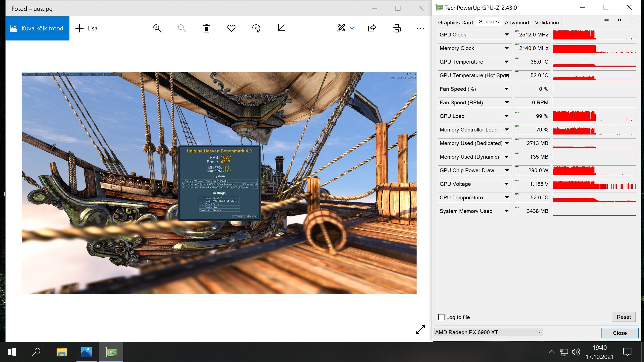The width and height of the screenshot is (644, 362).
Task: Open taskbar search
Action: pyautogui.click(x=36, y=352)
